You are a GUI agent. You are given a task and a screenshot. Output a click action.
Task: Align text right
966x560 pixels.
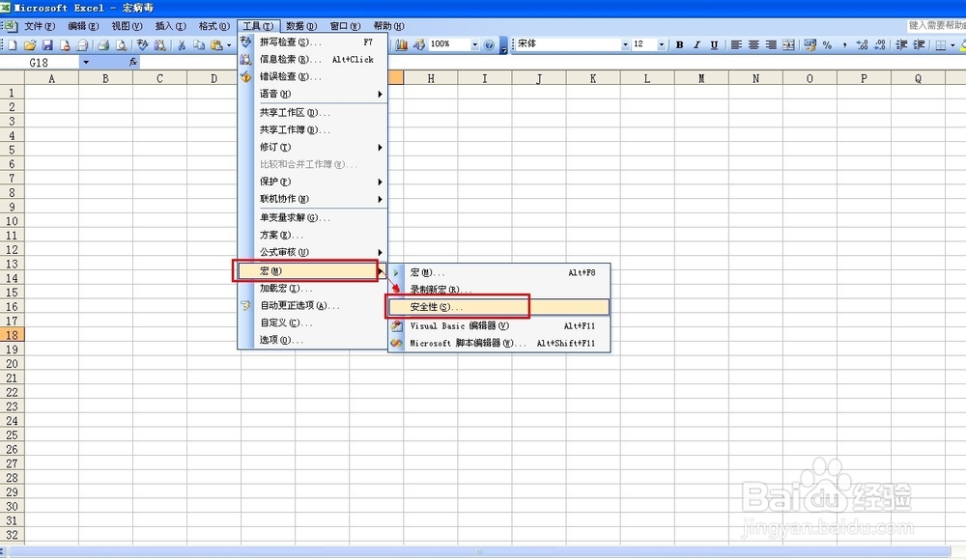tap(771, 45)
